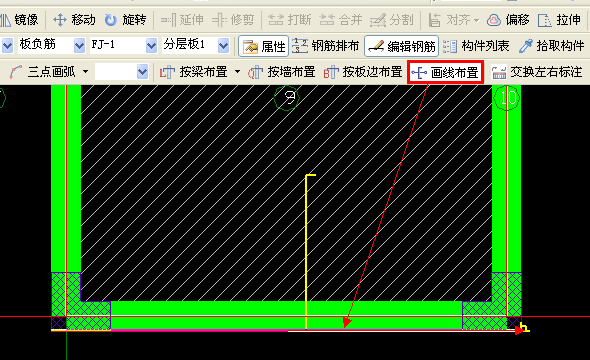Choose the 分割 split tool

click(391, 20)
